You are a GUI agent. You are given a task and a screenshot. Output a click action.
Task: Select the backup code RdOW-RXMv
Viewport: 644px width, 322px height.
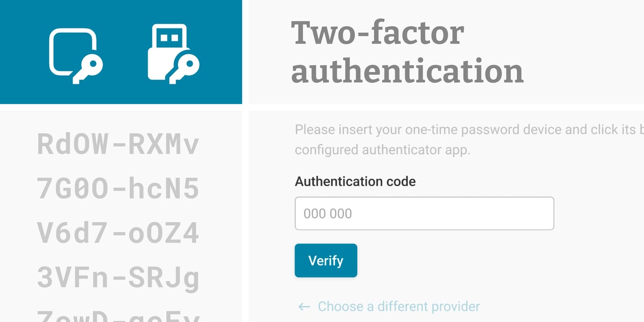118,144
